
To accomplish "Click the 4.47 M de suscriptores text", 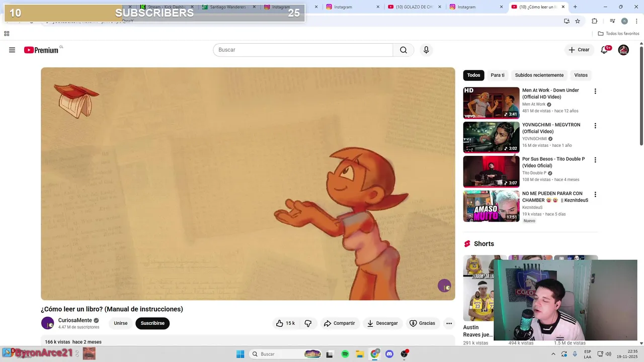I will click(x=78, y=327).
